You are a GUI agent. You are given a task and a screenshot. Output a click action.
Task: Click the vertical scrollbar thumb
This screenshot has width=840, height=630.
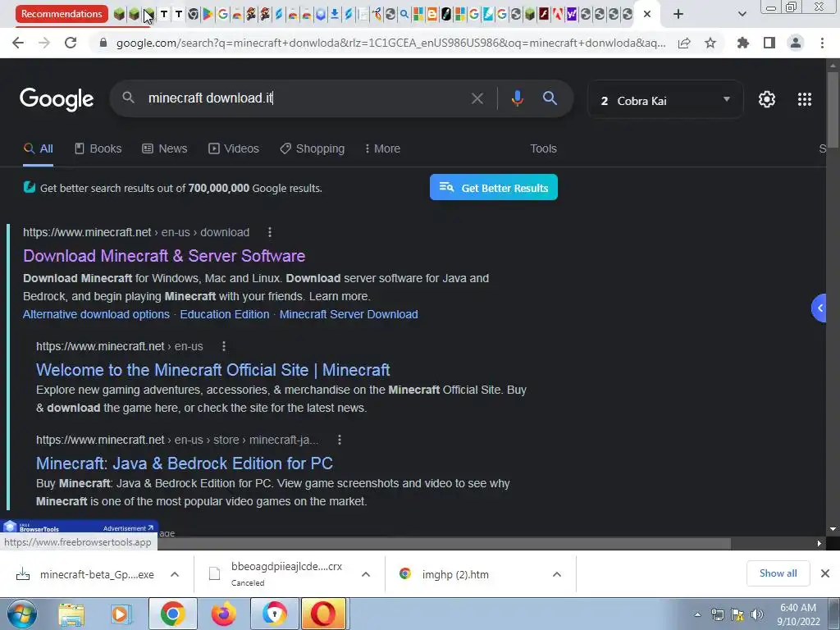833,110
